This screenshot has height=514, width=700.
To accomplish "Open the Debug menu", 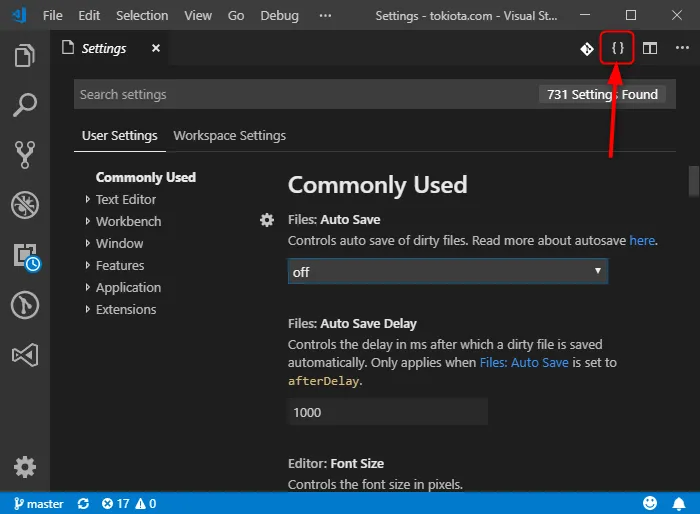I will pyautogui.click(x=279, y=16).
